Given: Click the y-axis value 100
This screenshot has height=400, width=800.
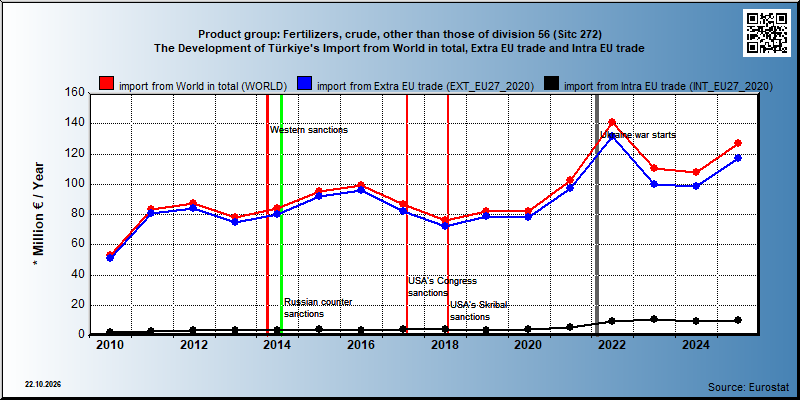Looking at the screenshot, I should pyautogui.click(x=74, y=184).
